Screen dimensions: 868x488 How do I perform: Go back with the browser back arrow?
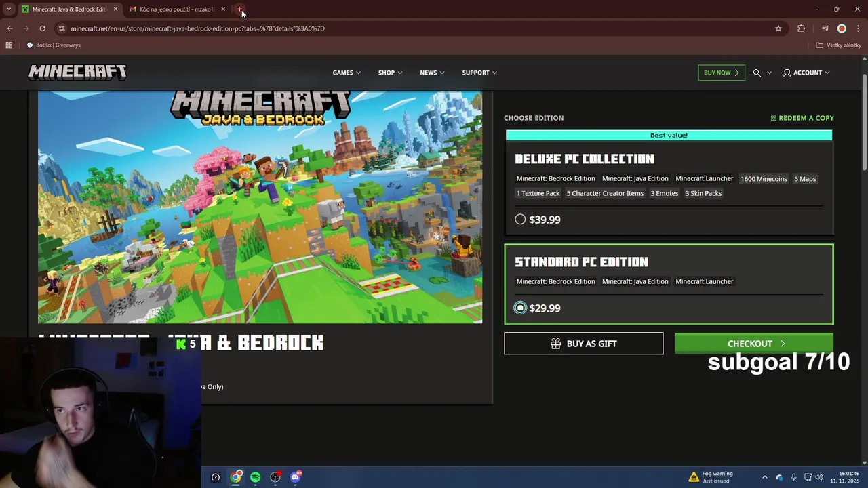click(9, 28)
